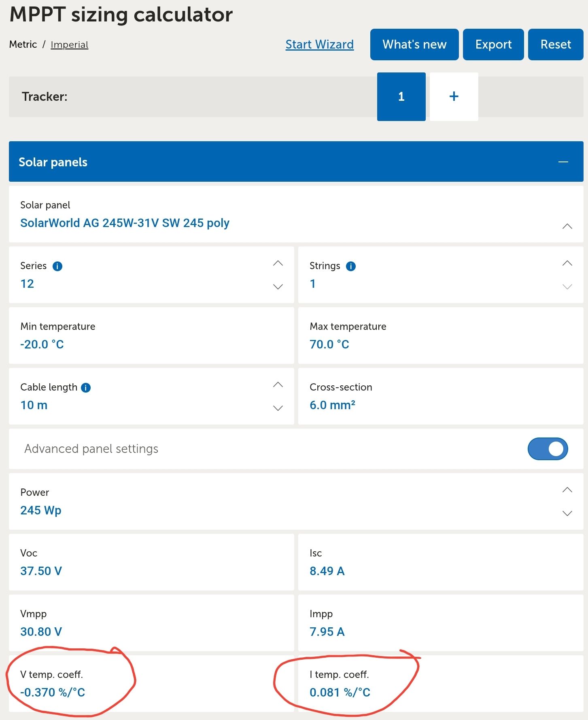Collapse the Solar panels section
Viewport: 588px width, 720px height.
pyautogui.click(x=563, y=162)
